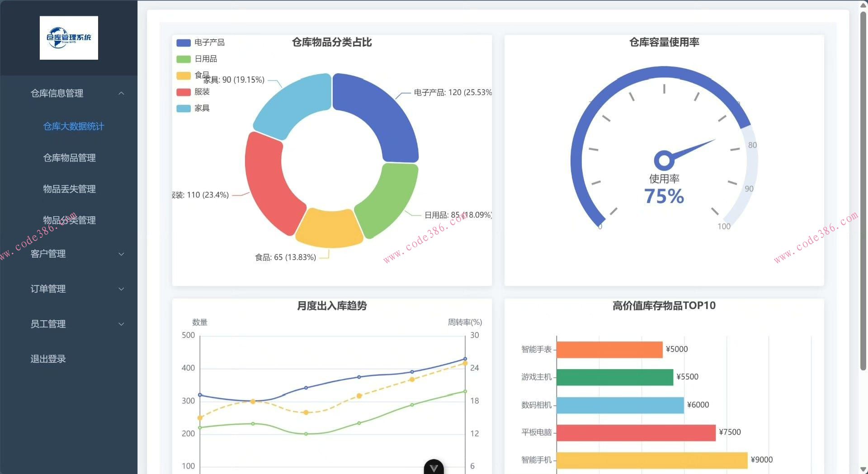The height and width of the screenshot is (474, 868).
Task: Select 仓库大数据统计 menu item
Action: pos(74,126)
